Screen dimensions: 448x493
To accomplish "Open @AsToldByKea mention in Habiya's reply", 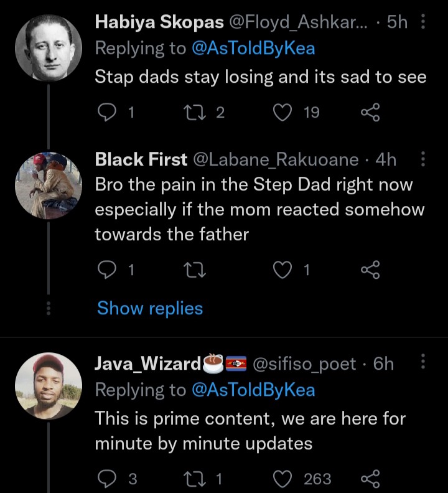I will click(253, 49).
